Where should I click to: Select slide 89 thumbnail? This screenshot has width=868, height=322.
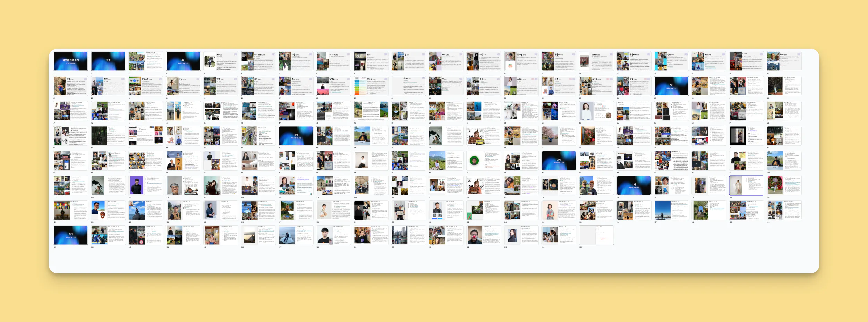371,161
